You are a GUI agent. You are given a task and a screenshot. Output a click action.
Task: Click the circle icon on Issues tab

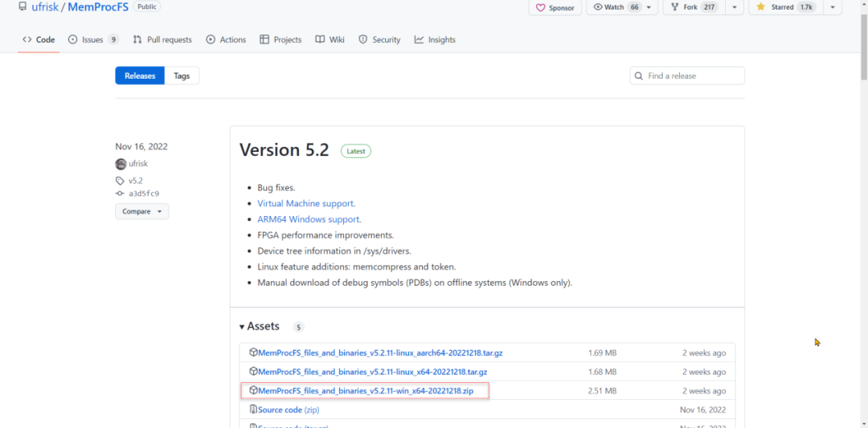pos(72,40)
